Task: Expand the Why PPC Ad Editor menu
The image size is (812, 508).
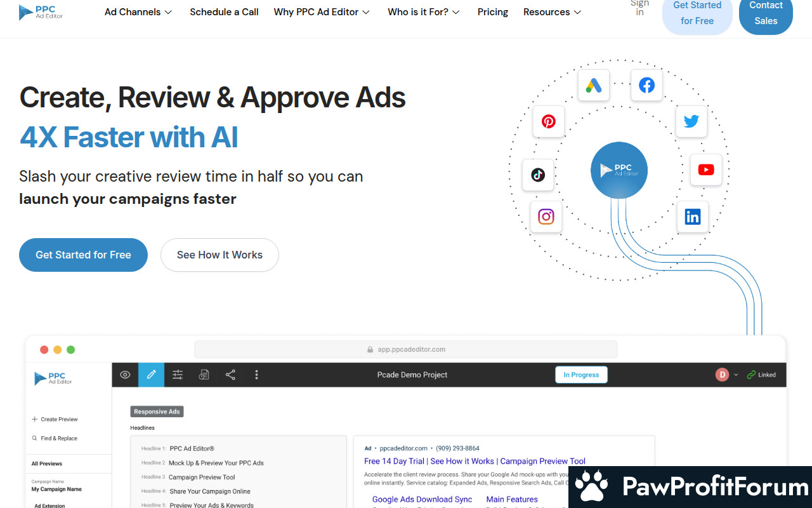Action: point(322,12)
